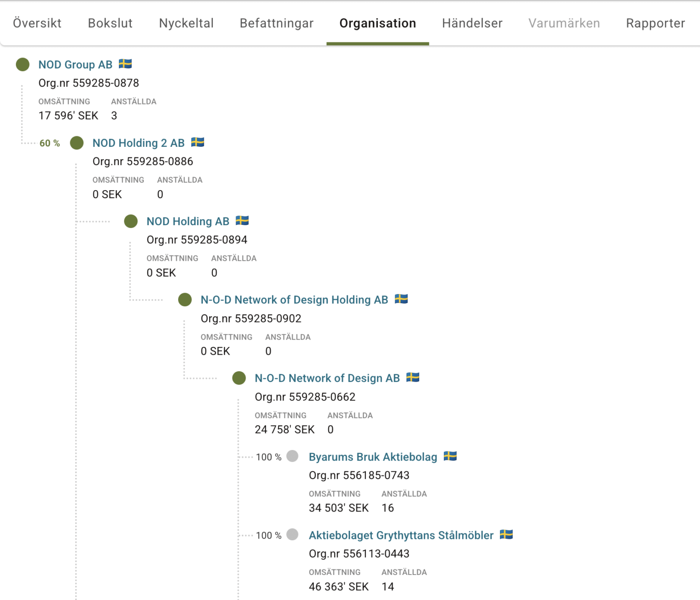
Task: Open the Byarums Bruk Aktiebolag link
Action: pyautogui.click(x=373, y=457)
